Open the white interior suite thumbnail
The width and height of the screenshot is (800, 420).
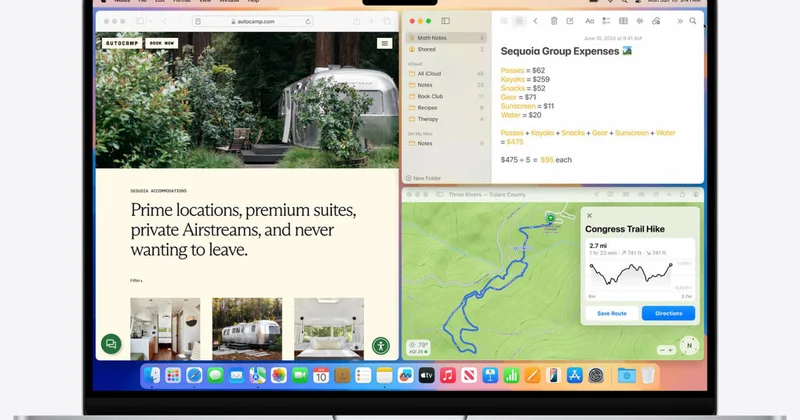[165, 329]
